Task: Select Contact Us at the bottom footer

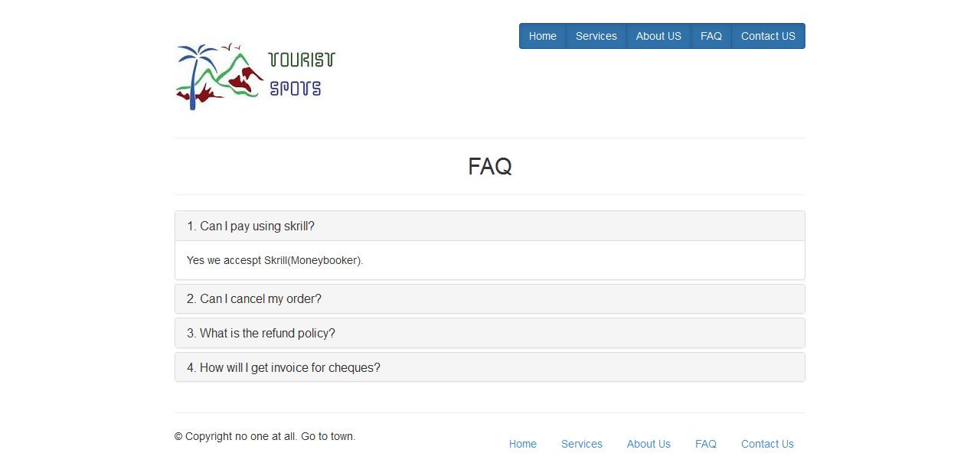Action: pyautogui.click(x=767, y=444)
